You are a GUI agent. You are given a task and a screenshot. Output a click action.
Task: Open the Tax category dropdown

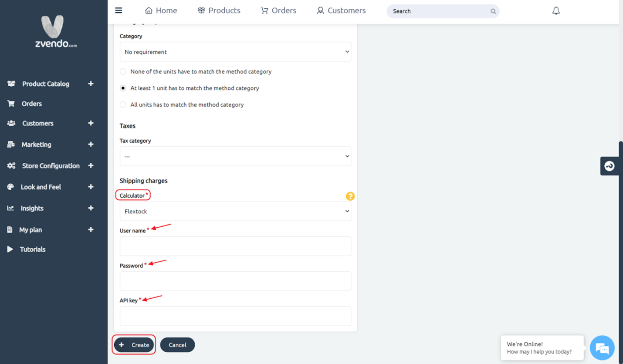point(235,156)
